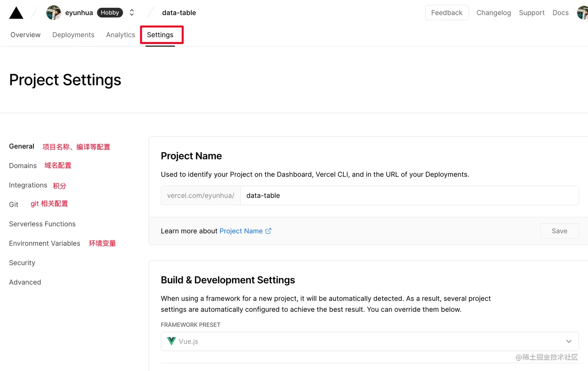Click into the project name input field
Screen dimensions: 588x371
409,195
